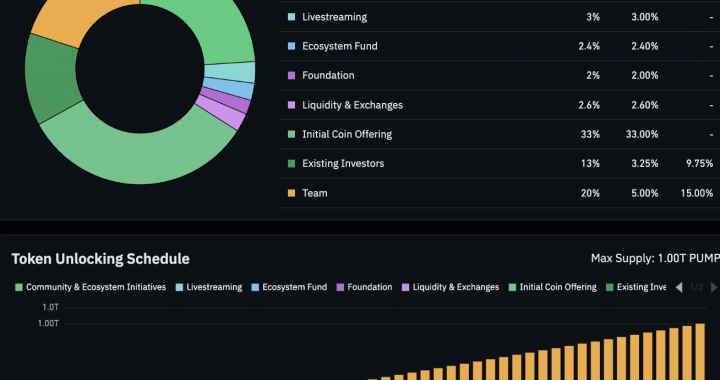The image size is (720, 380).
Task: Click the last orange bar in unlock chart
Action: (700, 352)
